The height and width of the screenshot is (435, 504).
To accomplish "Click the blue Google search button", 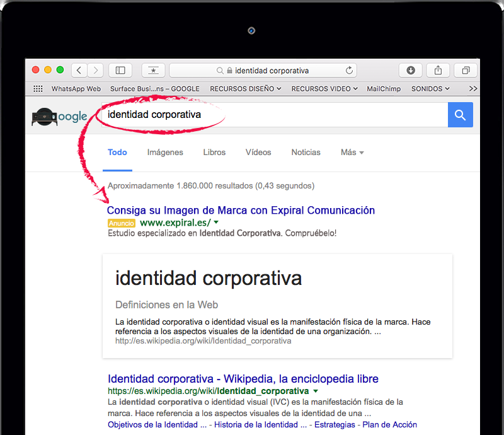I will coord(461,115).
